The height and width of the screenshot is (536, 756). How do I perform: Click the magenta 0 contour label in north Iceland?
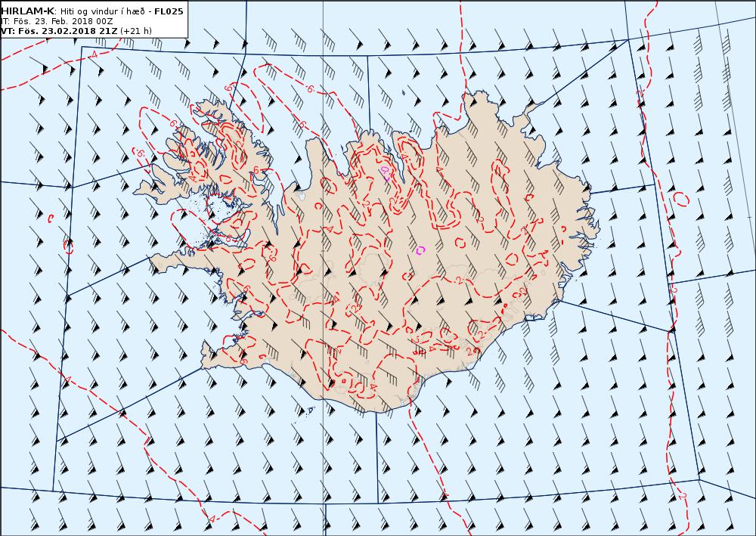coord(384,169)
